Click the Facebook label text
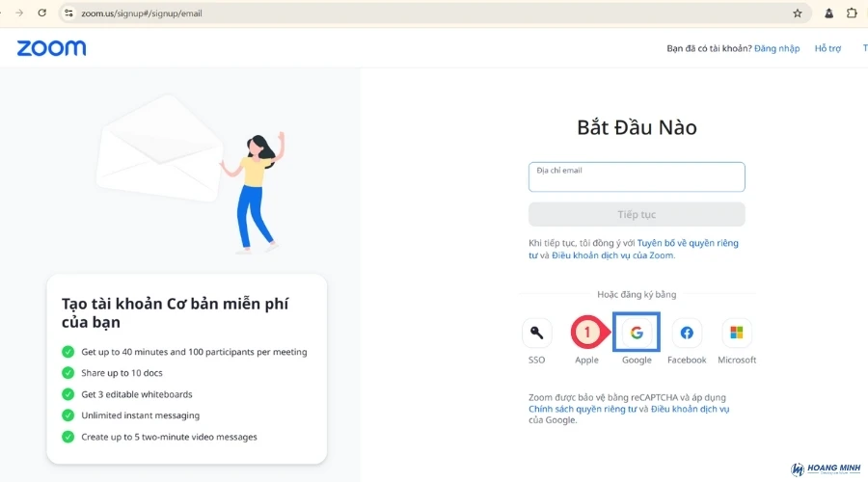 point(687,360)
